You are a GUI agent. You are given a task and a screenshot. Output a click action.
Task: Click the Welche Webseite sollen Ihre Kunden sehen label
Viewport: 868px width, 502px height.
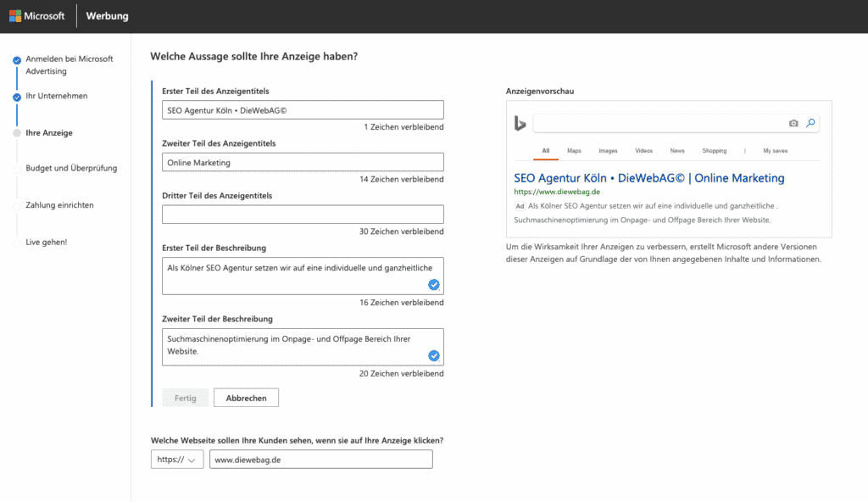298,440
